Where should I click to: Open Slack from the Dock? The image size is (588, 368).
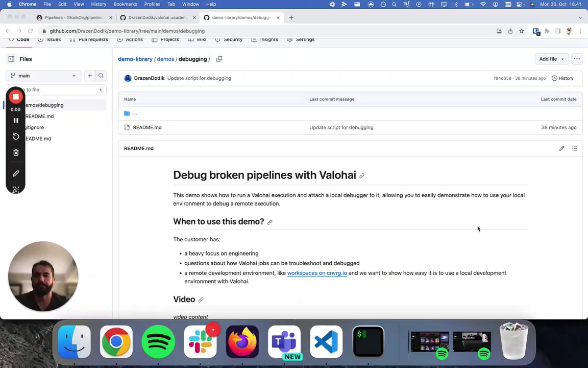coord(200,342)
